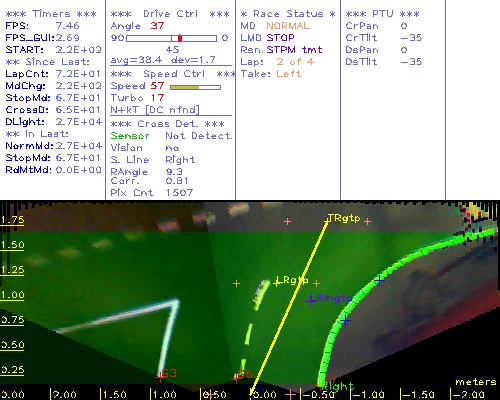
Task: Click the white triangle lane marking
Action: click(133, 330)
